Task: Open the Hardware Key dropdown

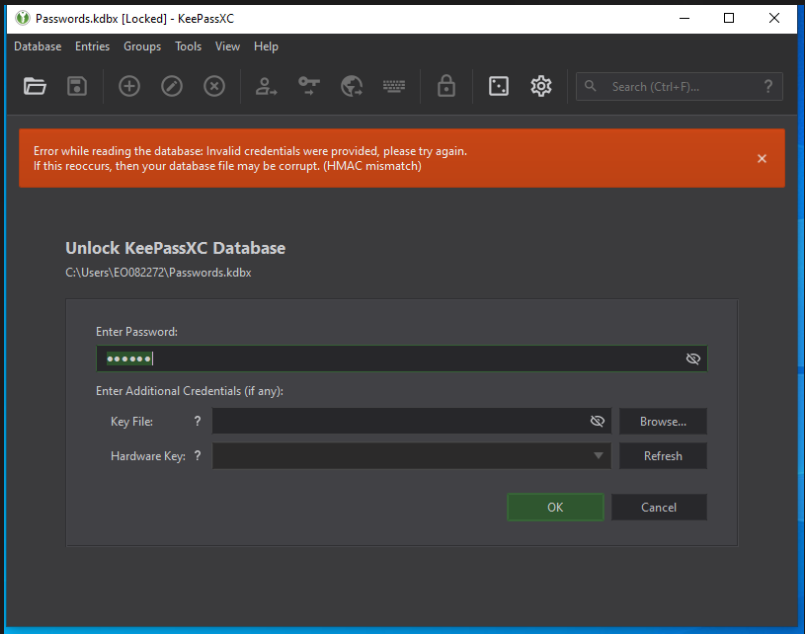Action: [x=599, y=456]
